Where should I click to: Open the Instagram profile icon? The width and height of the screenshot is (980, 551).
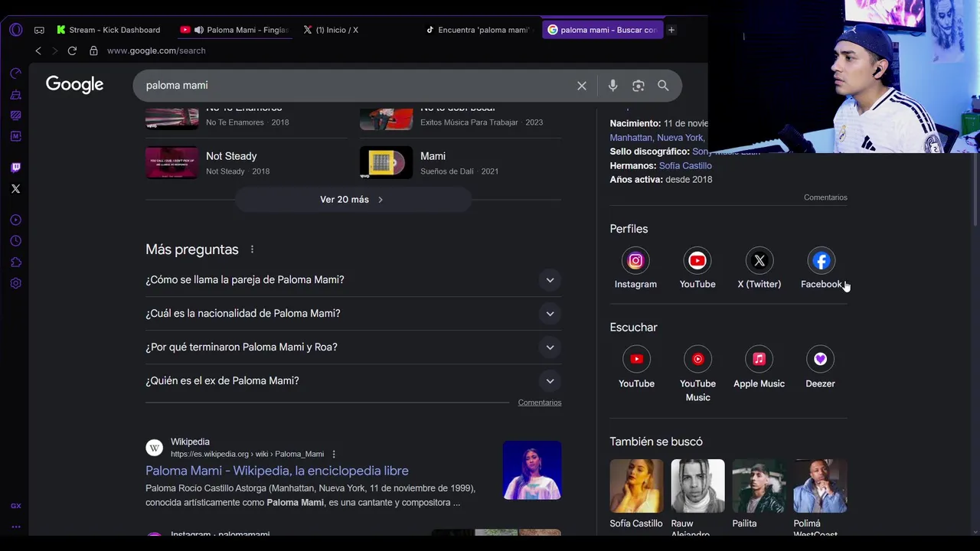[635, 261]
